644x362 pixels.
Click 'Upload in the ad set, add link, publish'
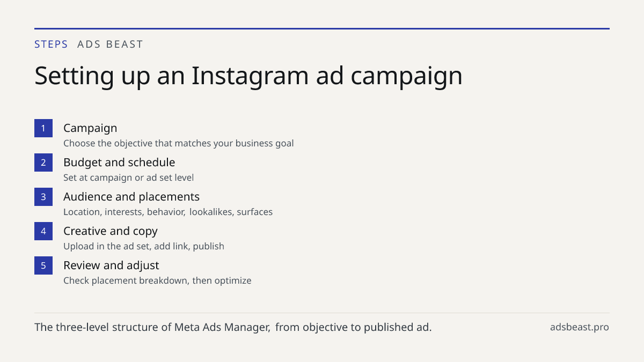tap(144, 246)
